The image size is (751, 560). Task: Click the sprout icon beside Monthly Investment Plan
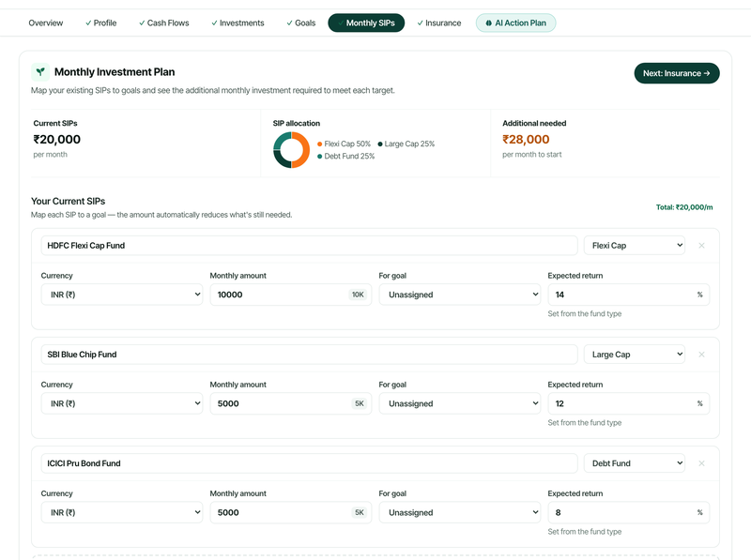tap(40, 72)
